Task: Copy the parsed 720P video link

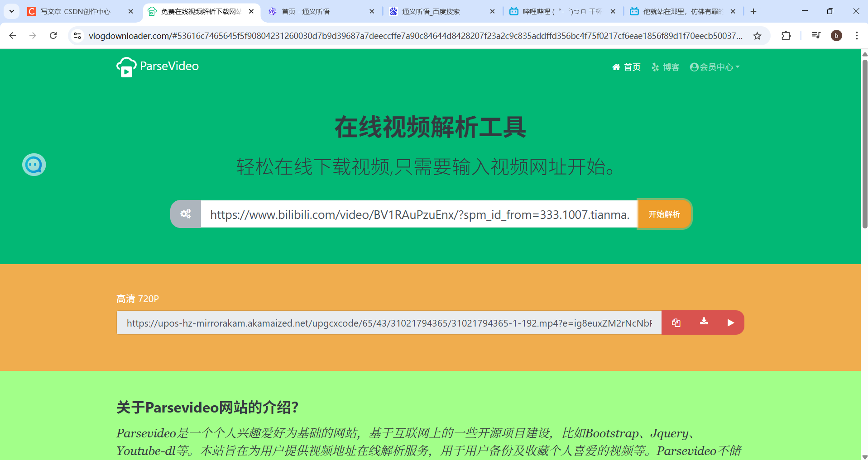Action: pyautogui.click(x=676, y=322)
